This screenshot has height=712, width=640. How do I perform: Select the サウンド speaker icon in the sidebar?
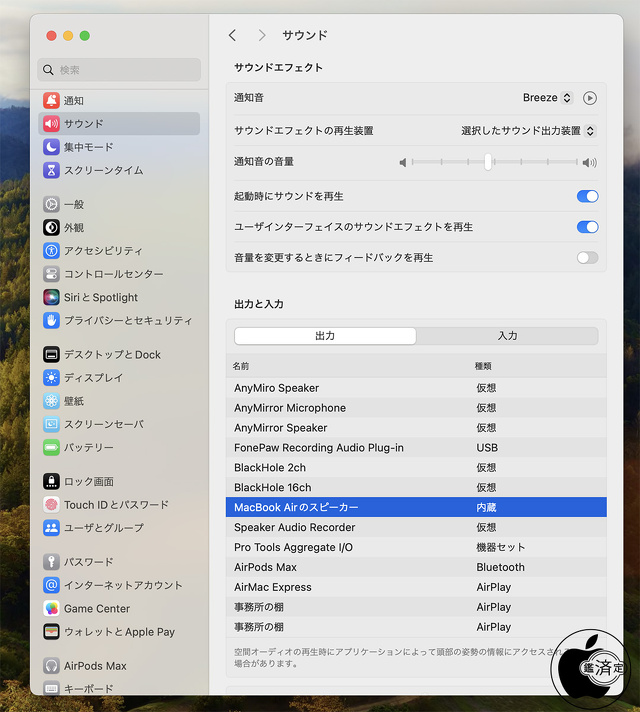coord(51,124)
